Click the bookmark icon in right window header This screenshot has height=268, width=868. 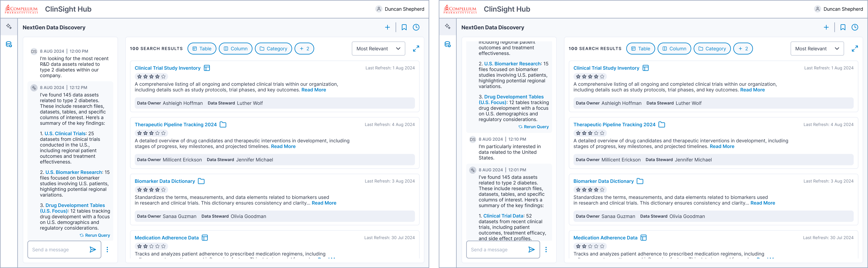point(843,27)
